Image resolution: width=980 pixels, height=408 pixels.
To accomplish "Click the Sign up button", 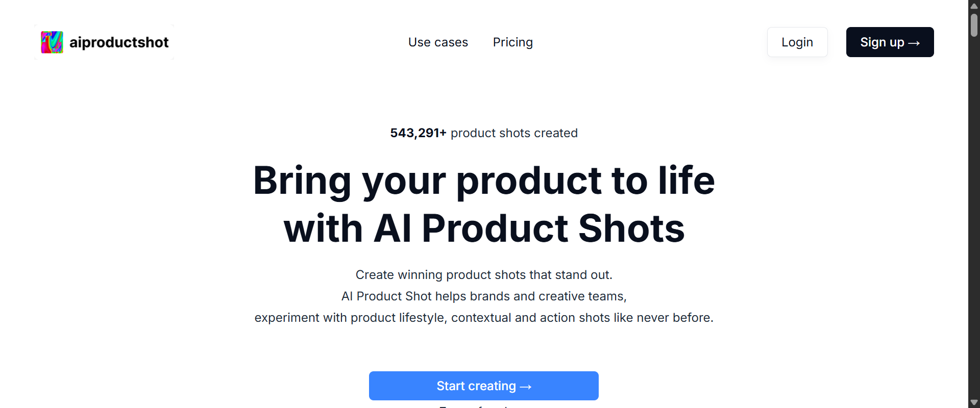I will click(x=889, y=42).
